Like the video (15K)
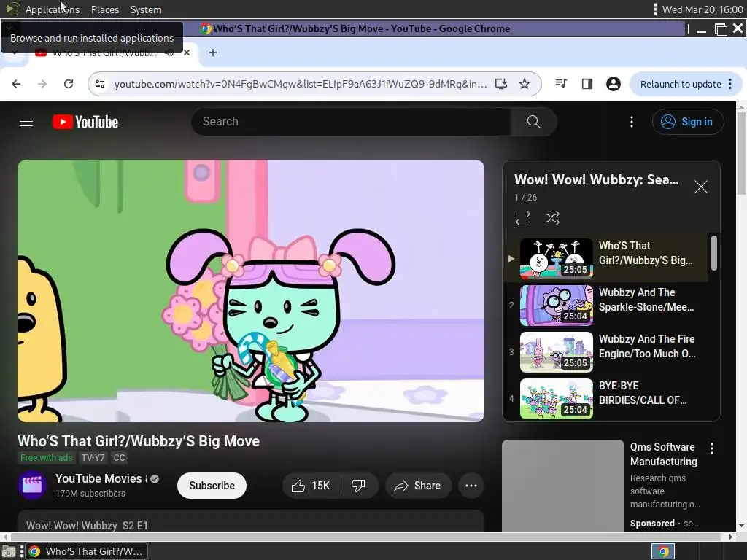This screenshot has width=747, height=560. [x=311, y=485]
